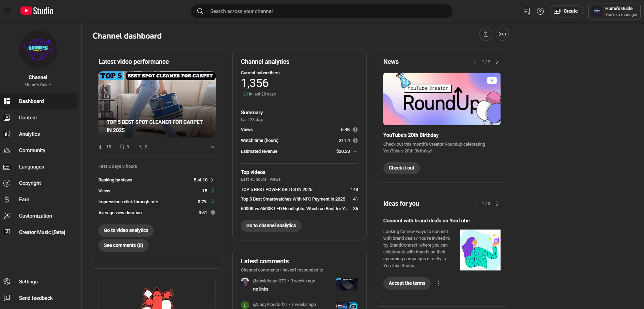Viewport: 644px width, 309px height.
Task: Click the Average view duration down-arrow indicator
Action: point(213,213)
